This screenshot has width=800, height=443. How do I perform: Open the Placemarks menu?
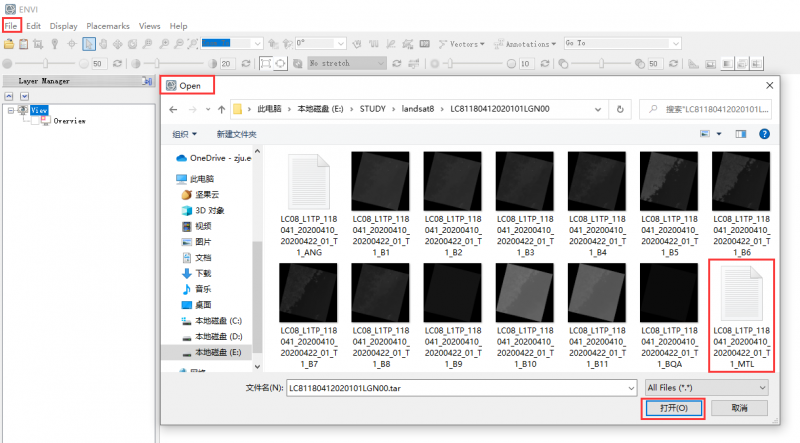(108, 25)
